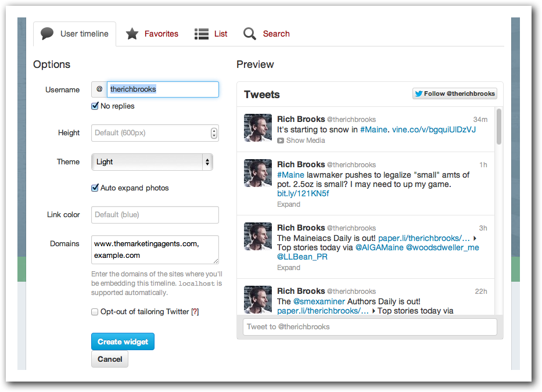Click the star icon beside Favorites
This screenshot has width=542, height=392.
tap(132, 34)
